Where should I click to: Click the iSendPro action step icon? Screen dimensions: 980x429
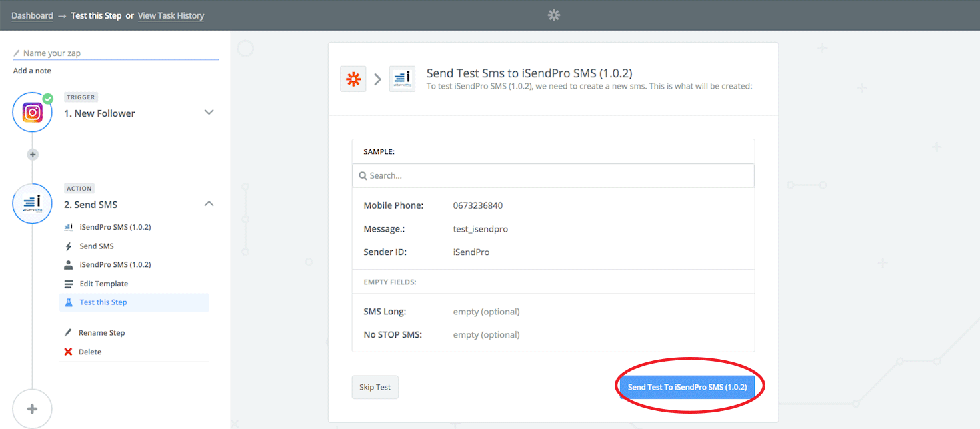pyautogui.click(x=32, y=203)
